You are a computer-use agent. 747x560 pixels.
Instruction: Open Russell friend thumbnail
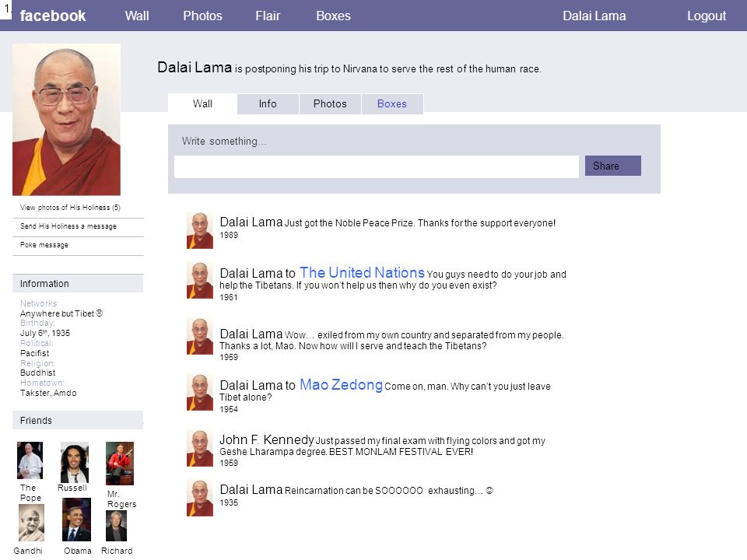75,462
